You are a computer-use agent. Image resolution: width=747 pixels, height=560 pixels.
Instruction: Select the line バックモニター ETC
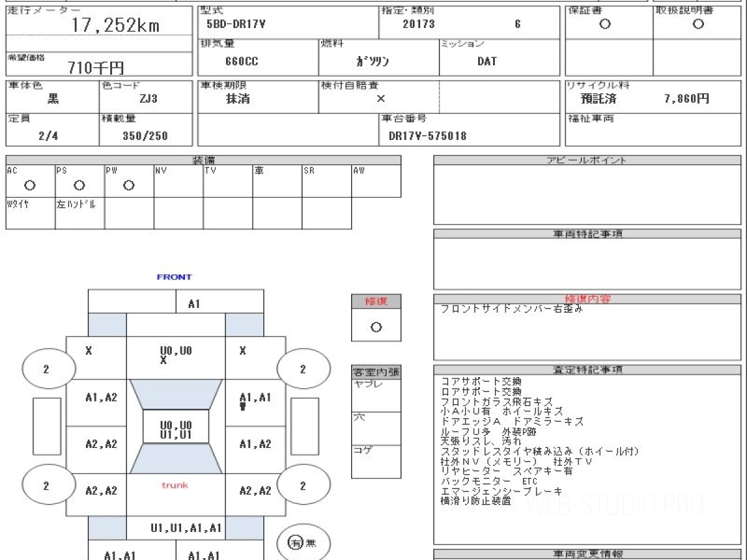pos(489,481)
